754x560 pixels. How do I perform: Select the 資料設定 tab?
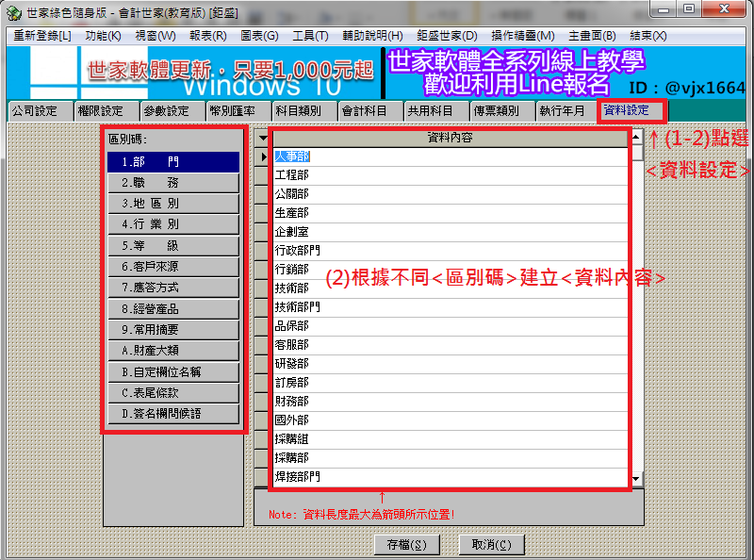coord(627,111)
